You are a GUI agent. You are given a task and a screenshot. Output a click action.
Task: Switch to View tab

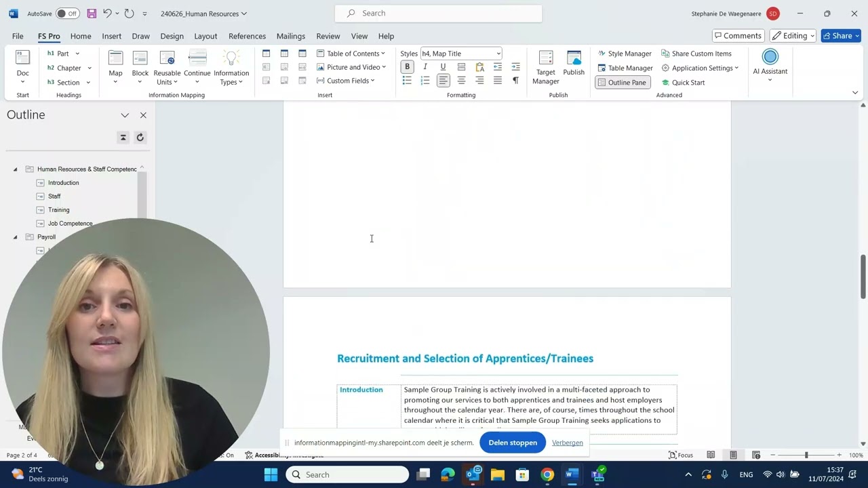click(359, 36)
